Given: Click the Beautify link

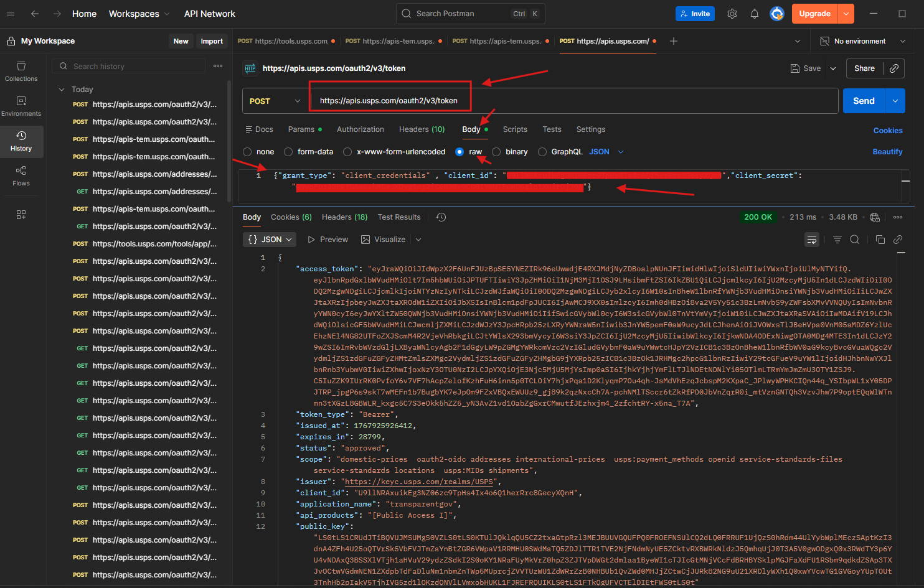Looking at the screenshot, I should (x=887, y=152).
